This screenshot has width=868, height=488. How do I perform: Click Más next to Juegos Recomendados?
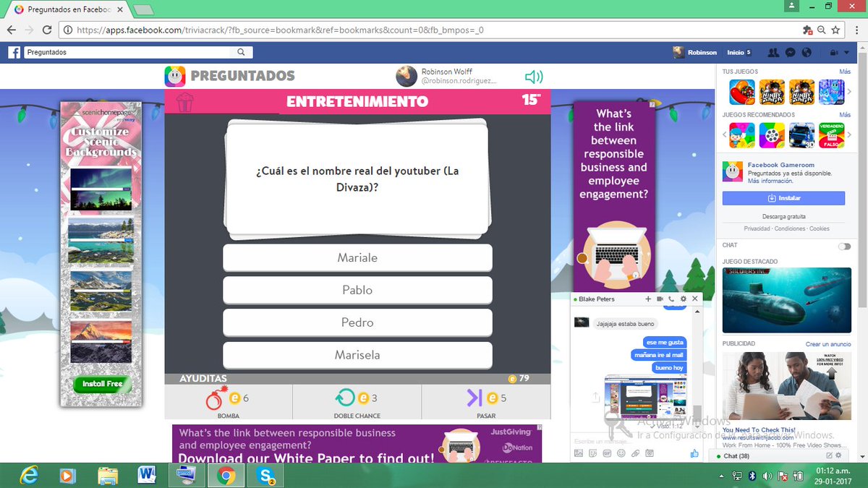pyautogui.click(x=845, y=115)
